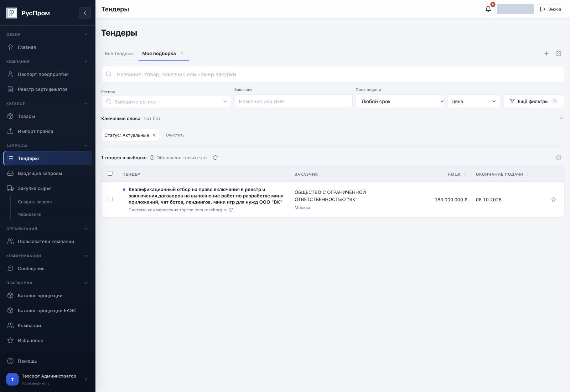570x392 pixels.
Task: Open Товары catalog section
Action: pyautogui.click(x=48, y=116)
